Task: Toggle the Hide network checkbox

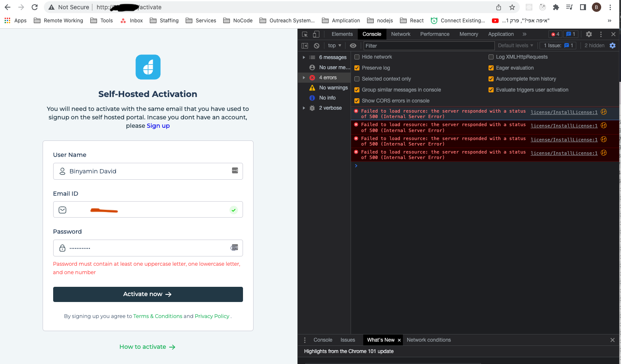Action: pyautogui.click(x=357, y=57)
